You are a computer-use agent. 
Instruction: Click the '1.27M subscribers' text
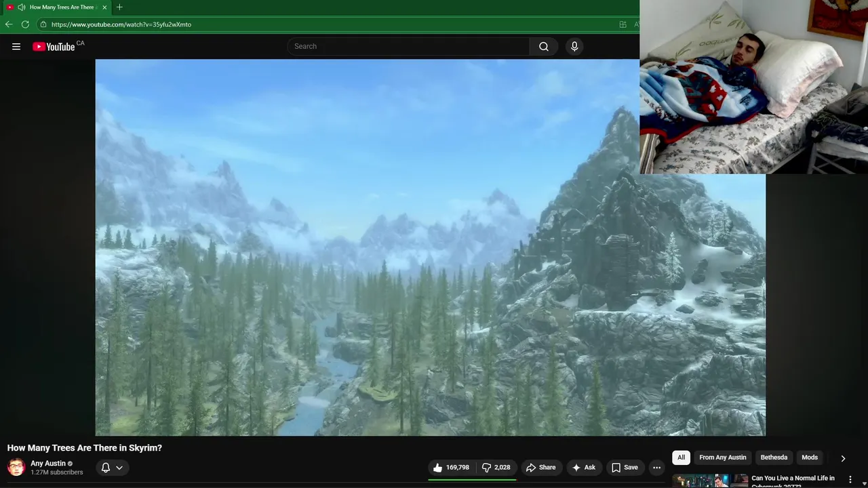coord(57,472)
